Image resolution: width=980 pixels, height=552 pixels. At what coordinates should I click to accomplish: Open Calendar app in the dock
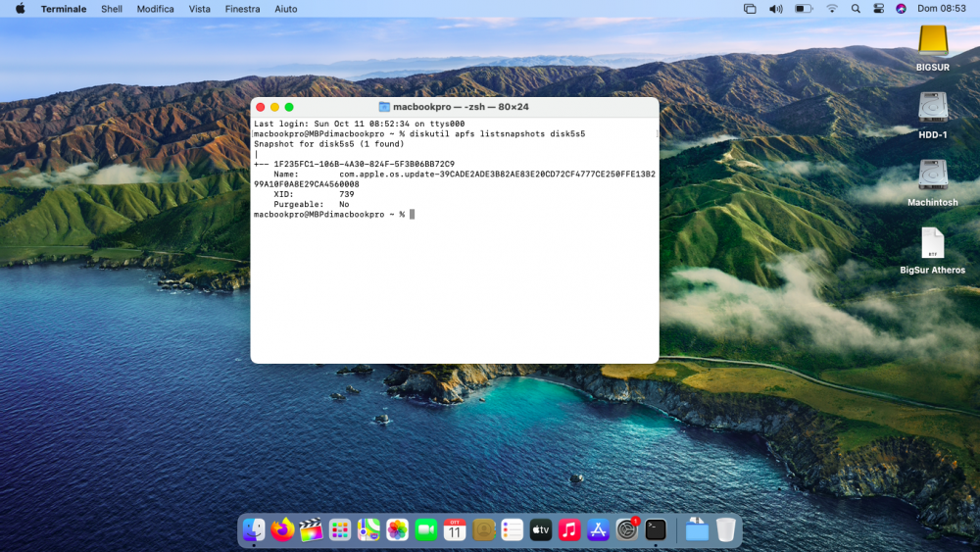pos(455,530)
